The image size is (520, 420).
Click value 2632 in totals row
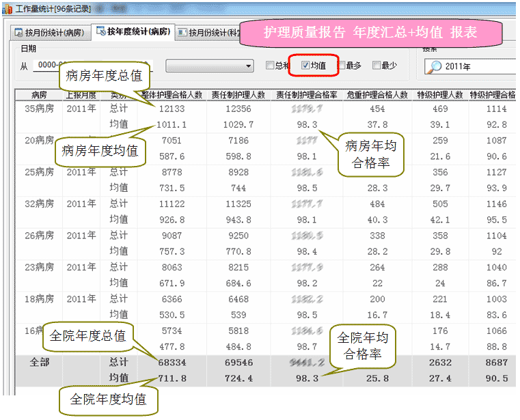[x=441, y=363]
